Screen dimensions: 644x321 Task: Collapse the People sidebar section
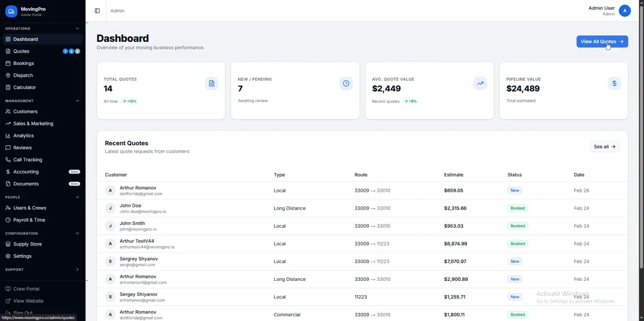[x=77, y=197]
